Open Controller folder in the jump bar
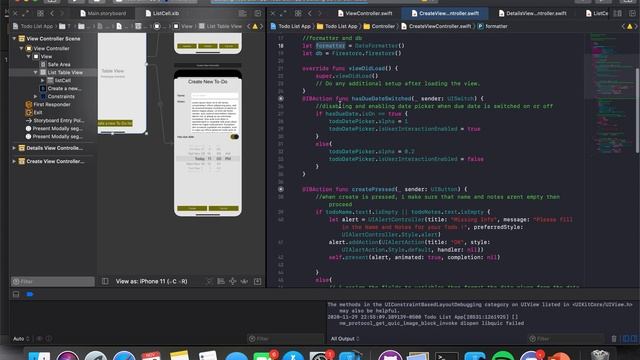The width and height of the screenshot is (640, 360). pyautogui.click(x=379, y=26)
